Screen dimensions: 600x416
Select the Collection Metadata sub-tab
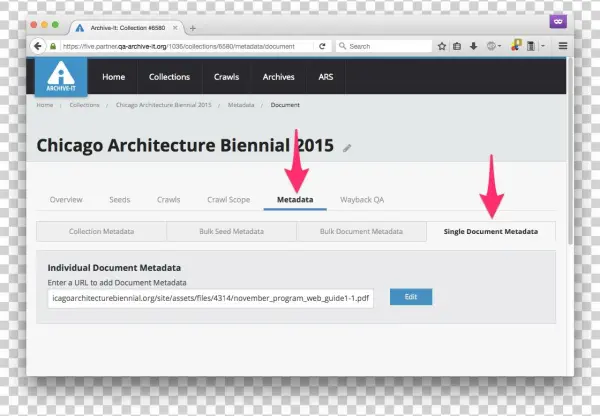click(x=101, y=231)
